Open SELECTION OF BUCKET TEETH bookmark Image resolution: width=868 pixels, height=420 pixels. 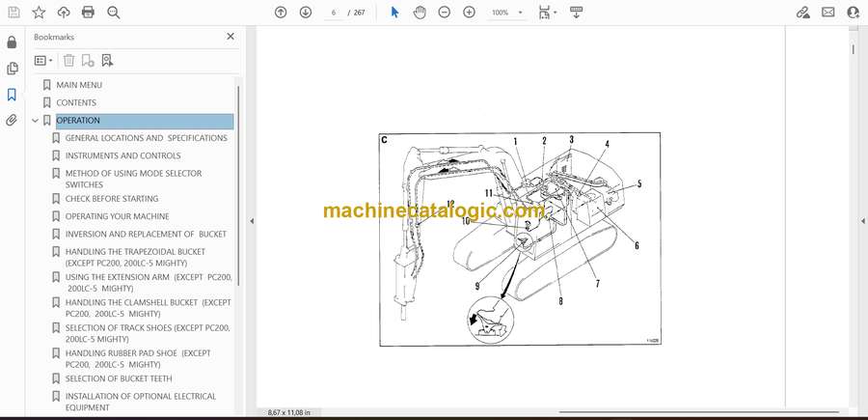click(x=119, y=378)
